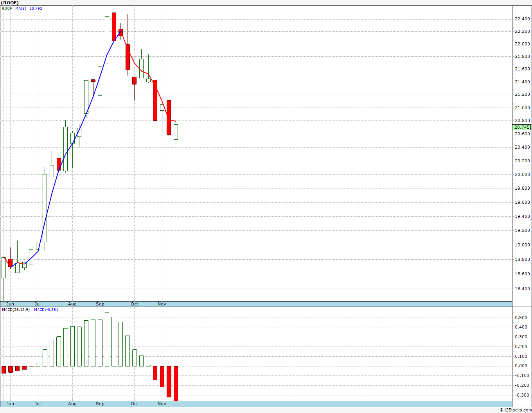Click Jun on the price chart time axis
The width and height of the screenshot is (532, 413).
10,304
